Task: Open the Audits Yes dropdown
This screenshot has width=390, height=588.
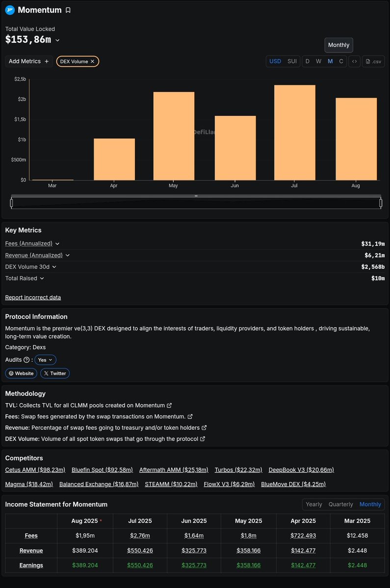Action: click(45, 360)
